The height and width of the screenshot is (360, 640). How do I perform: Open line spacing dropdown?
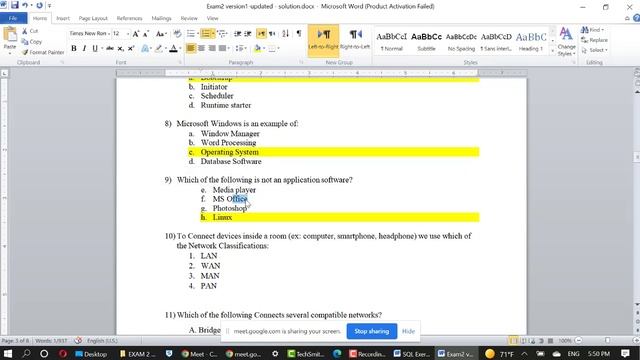(241, 48)
